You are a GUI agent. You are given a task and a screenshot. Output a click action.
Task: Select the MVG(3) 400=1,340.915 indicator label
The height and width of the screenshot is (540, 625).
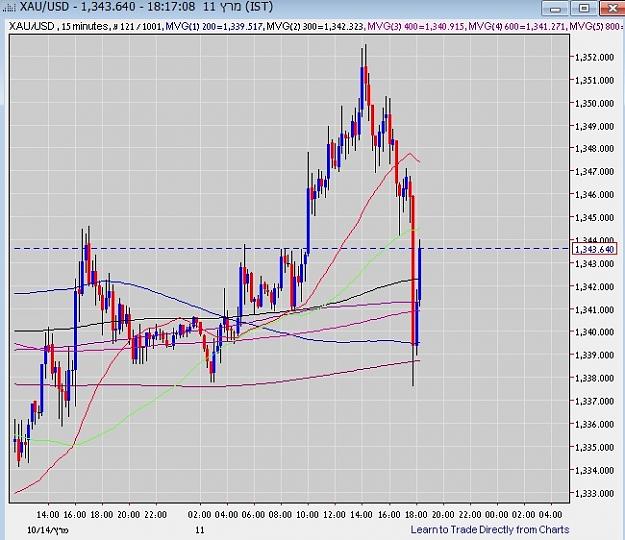[416, 26]
